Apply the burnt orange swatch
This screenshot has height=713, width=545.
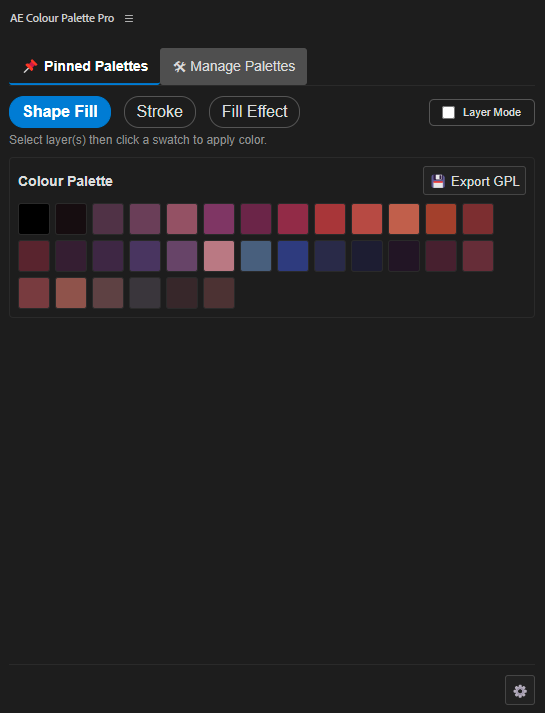coord(441,219)
